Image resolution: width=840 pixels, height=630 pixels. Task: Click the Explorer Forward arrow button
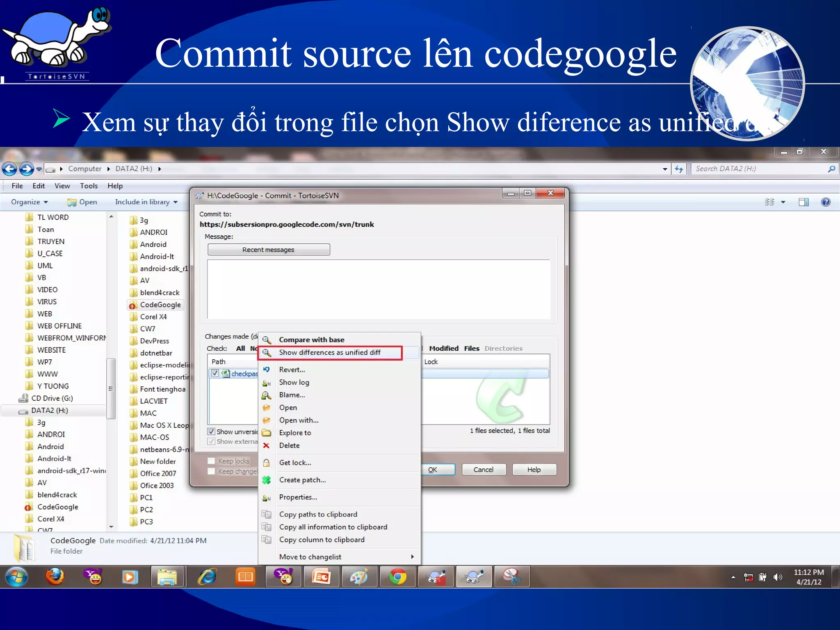tap(27, 169)
